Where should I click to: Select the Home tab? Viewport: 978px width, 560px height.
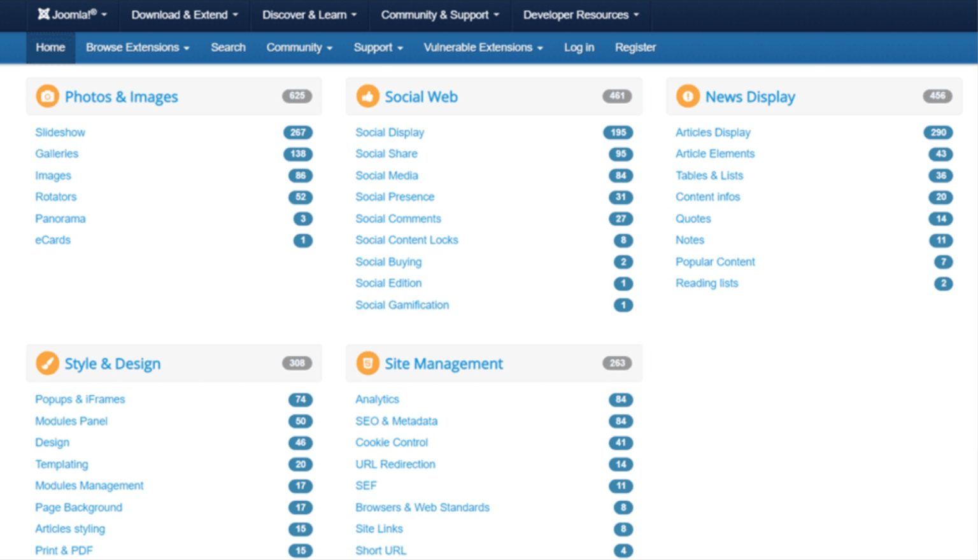click(50, 47)
